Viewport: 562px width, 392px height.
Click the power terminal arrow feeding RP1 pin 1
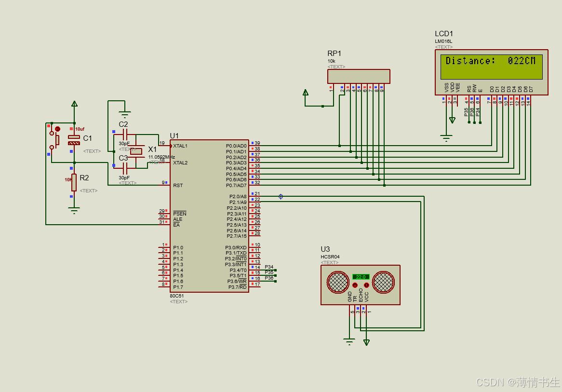tap(306, 93)
